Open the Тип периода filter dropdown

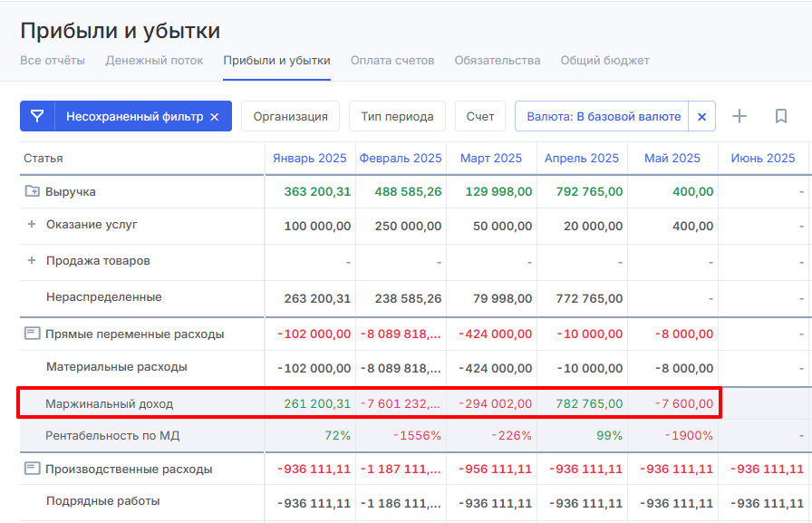point(397,116)
